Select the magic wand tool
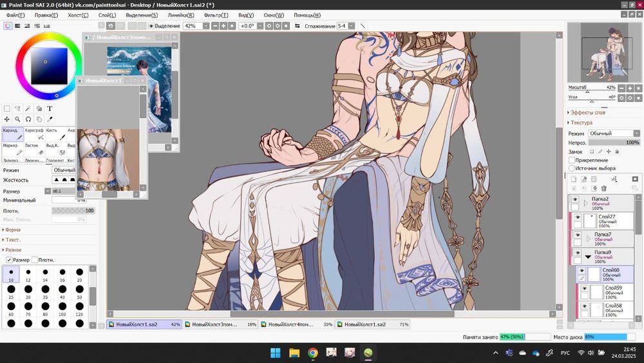 point(28,108)
